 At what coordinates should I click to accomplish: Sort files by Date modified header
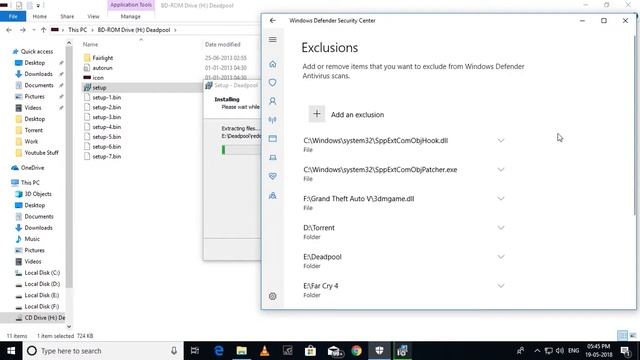pos(222,44)
